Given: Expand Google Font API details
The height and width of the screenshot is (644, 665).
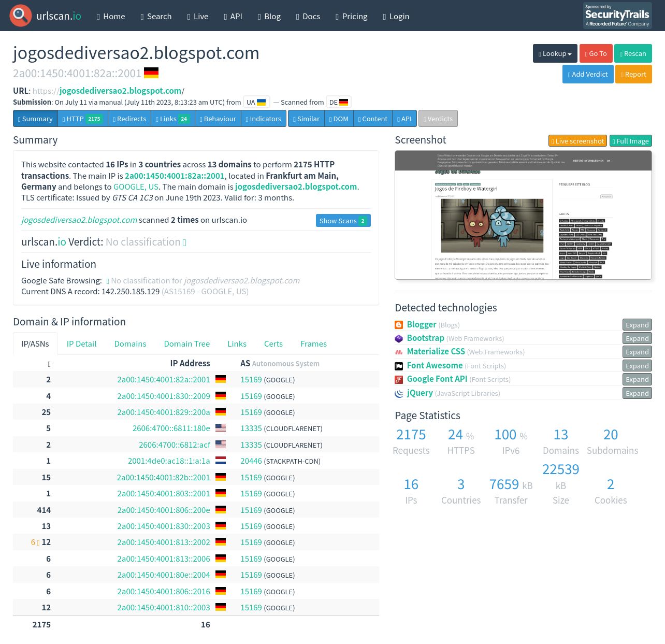Looking at the screenshot, I should pos(637,379).
